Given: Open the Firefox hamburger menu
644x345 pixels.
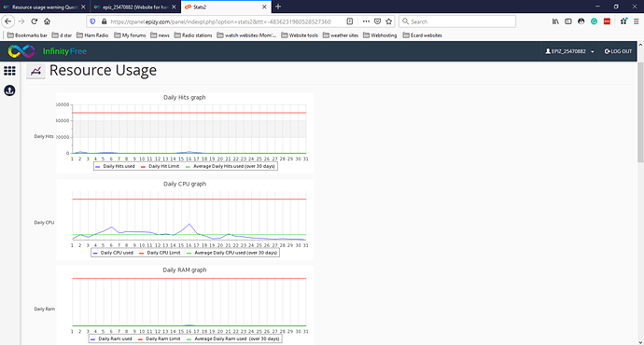Looking at the screenshot, I should (637, 21).
